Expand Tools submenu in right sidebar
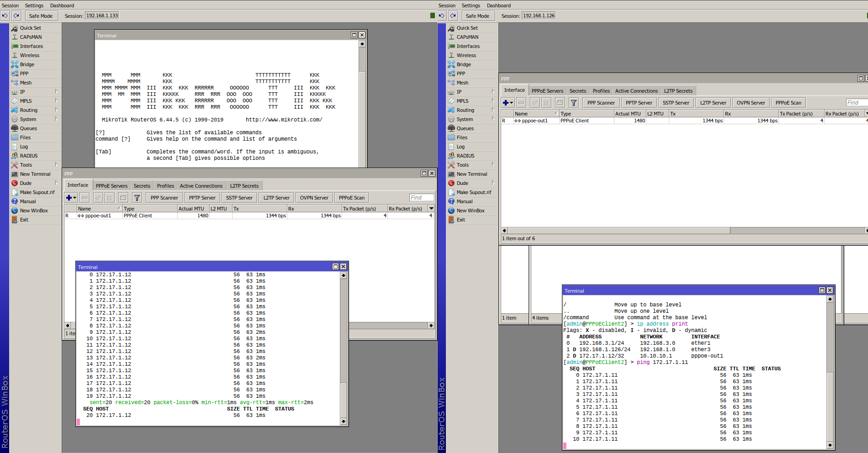Image resolution: width=868 pixels, height=453 pixels. pos(493,165)
